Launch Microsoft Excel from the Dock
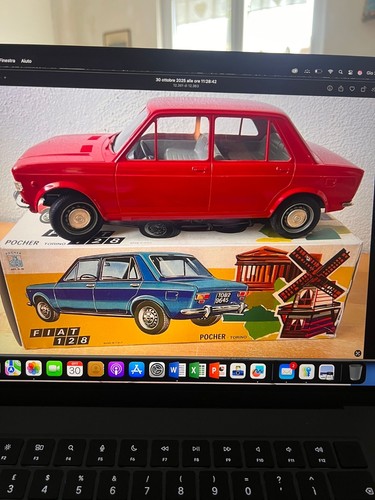This screenshot has width=375, height=500. (x=197, y=371)
